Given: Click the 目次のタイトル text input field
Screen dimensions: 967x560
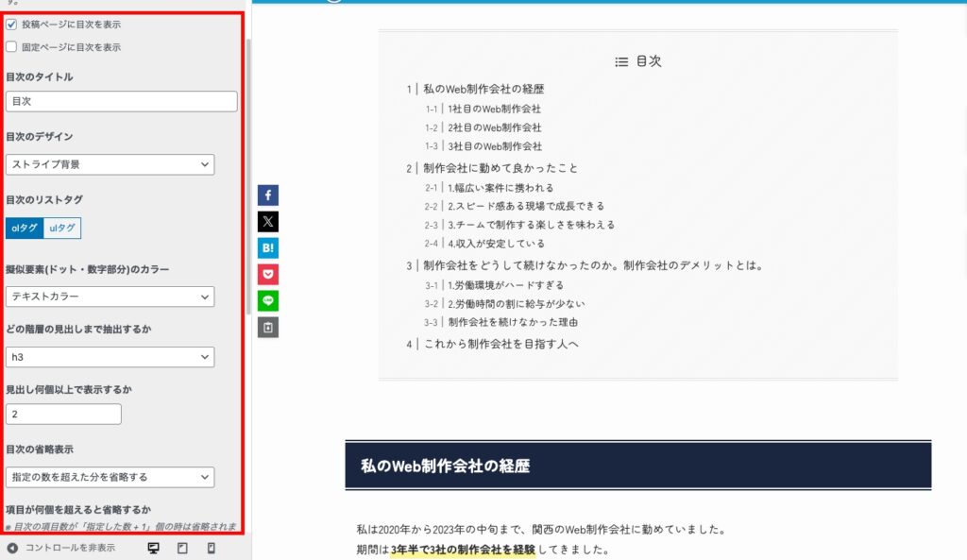Looking at the screenshot, I should point(121,101).
